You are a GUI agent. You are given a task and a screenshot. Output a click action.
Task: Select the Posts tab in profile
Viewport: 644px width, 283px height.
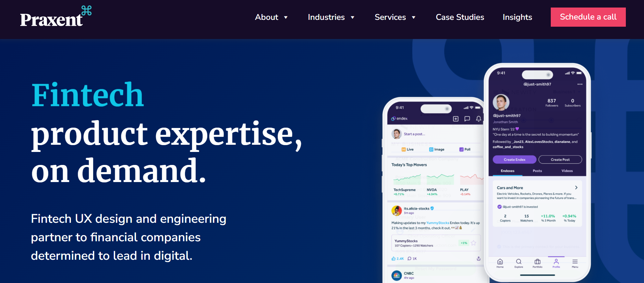(x=537, y=171)
